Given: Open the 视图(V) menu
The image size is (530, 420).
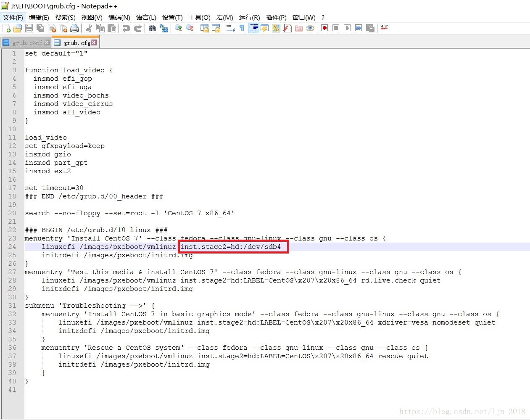Looking at the screenshot, I should tap(92, 17).
